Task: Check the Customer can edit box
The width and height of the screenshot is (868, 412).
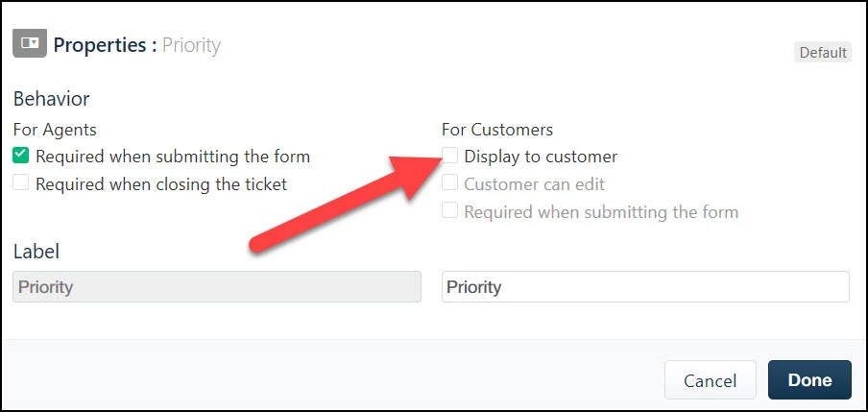Action: (449, 183)
